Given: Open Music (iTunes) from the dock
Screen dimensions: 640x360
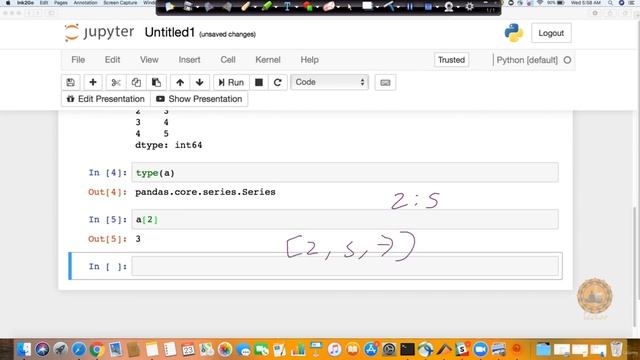Looking at the screenshot, I should pyautogui.click(x=334, y=349).
